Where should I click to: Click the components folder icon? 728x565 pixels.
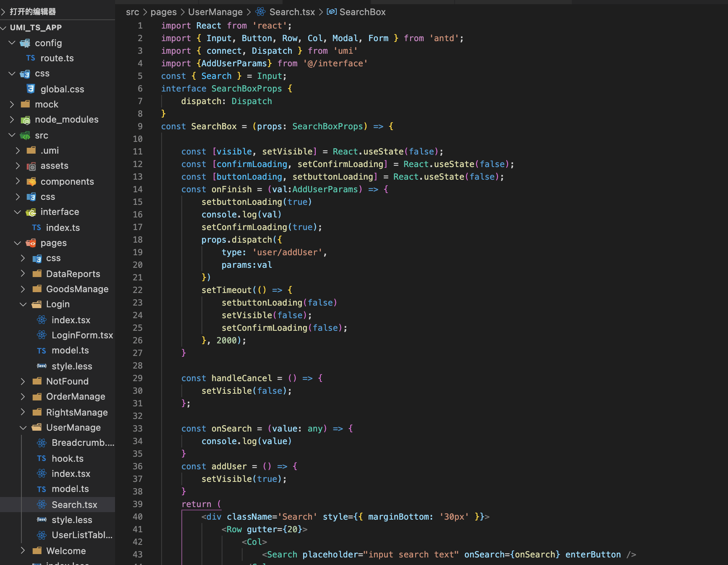click(x=31, y=181)
